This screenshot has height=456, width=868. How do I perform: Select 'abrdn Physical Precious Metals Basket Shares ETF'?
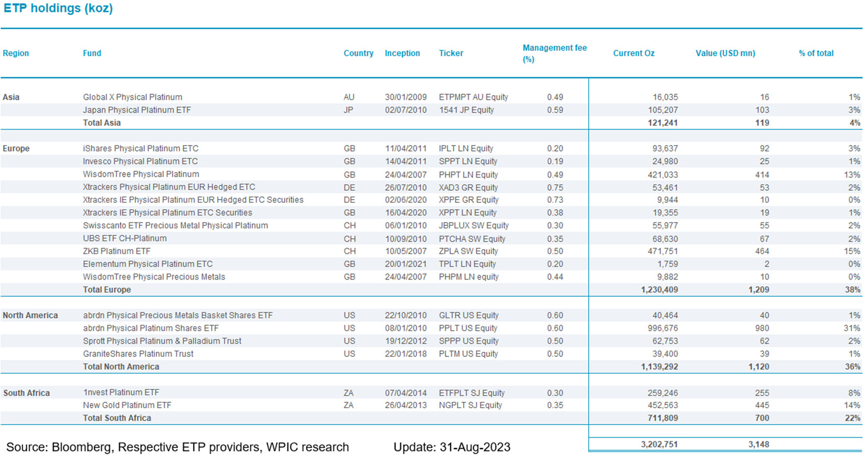[178, 315]
